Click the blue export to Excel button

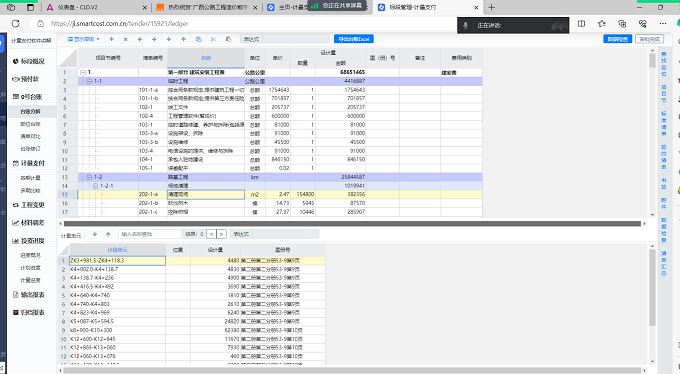coord(353,39)
